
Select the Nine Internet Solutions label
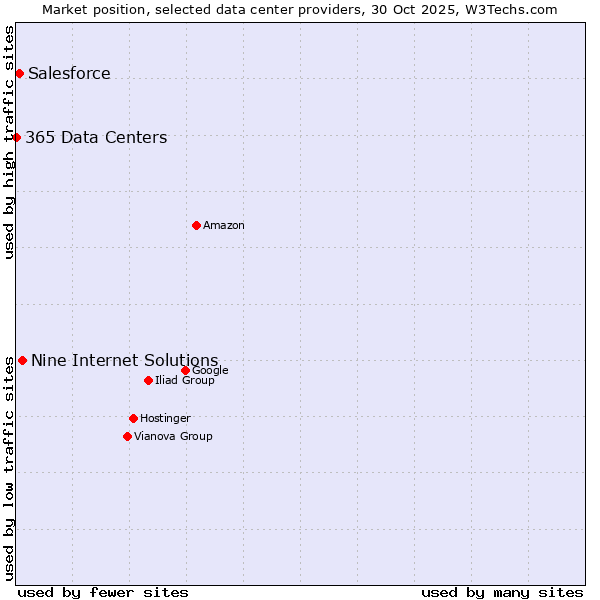click(x=124, y=361)
